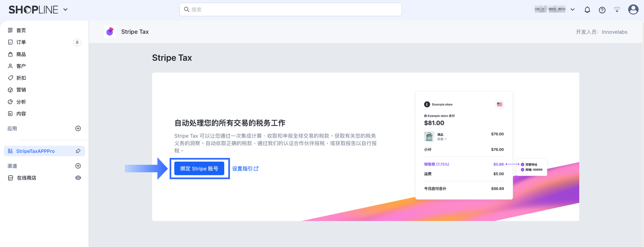The image size is (644, 247).
Task: Click the search magnifier icon
Action: [186, 9]
